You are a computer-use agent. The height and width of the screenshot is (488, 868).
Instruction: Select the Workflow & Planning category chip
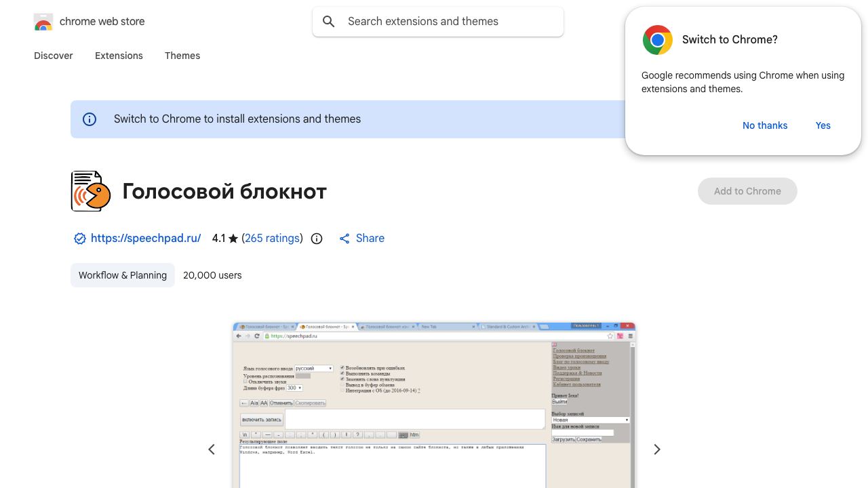pyautogui.click(x=123, y=275)
